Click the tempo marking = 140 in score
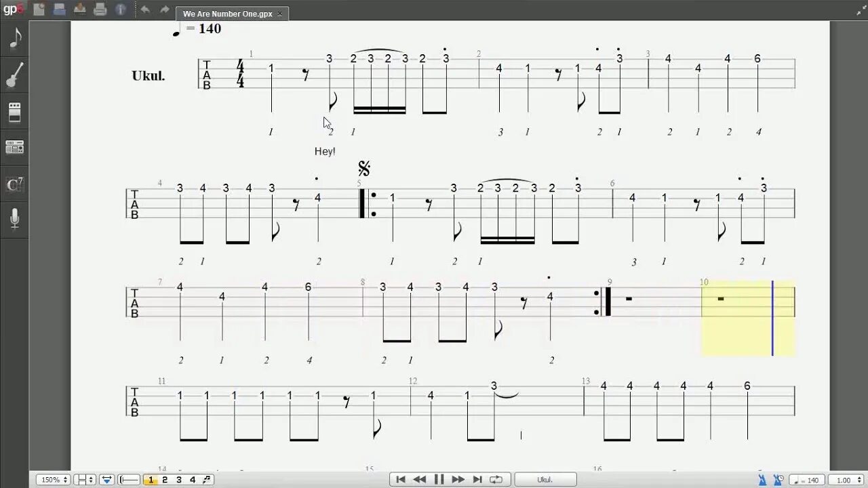Image resolution: width=868 pixels, height=488 pixels. [197, 29]
